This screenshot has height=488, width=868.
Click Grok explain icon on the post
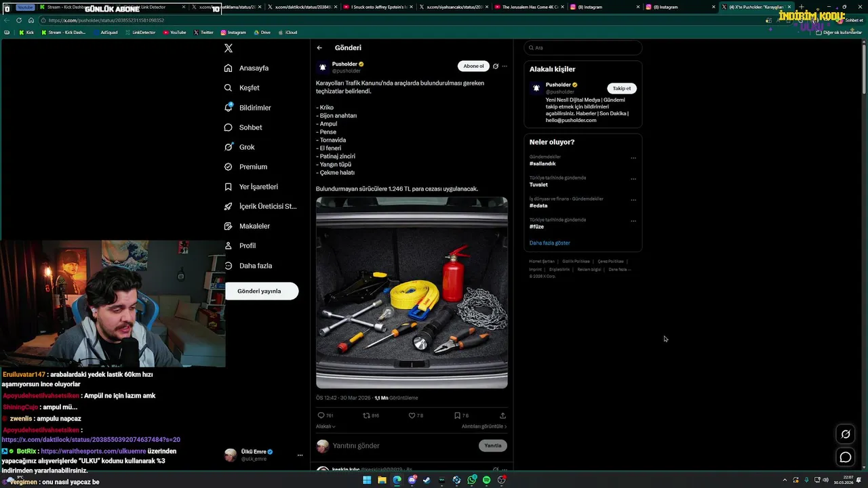(x=496, y=66)
